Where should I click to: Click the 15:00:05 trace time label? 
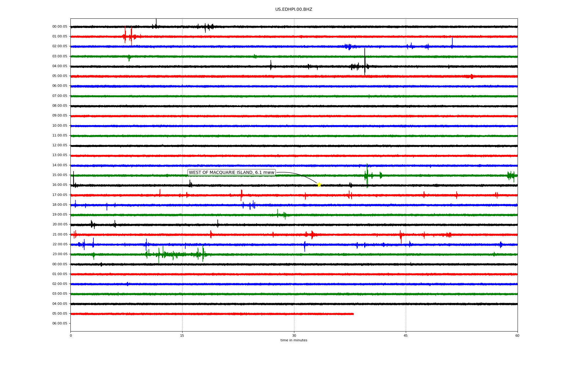coord(60,175)
